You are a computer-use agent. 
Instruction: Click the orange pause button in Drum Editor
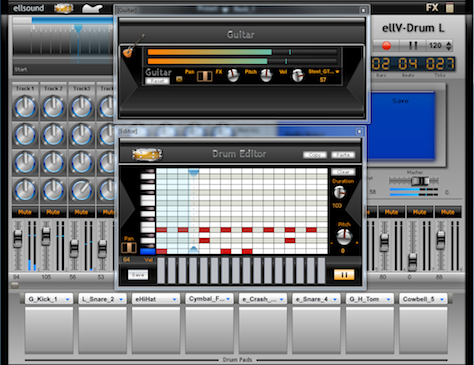[x=344, y=275]
